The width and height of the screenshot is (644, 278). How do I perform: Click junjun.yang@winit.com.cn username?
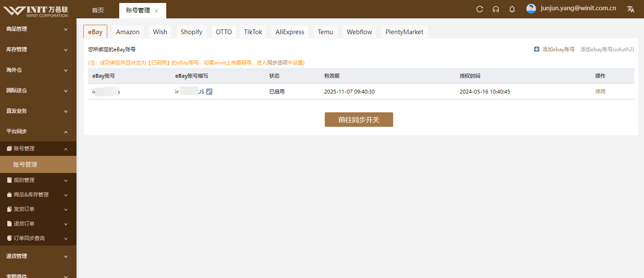[x=578, y=8]
